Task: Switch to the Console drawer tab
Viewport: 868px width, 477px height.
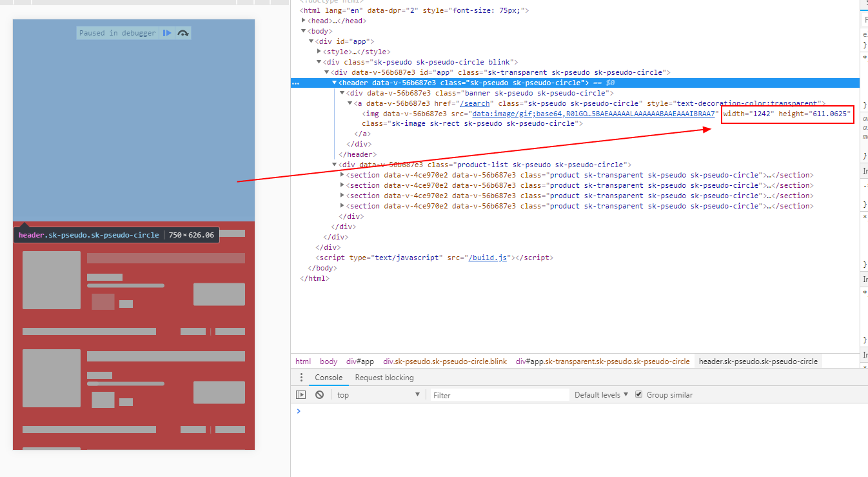Action: pyautogui.click(x=328, y=378)
